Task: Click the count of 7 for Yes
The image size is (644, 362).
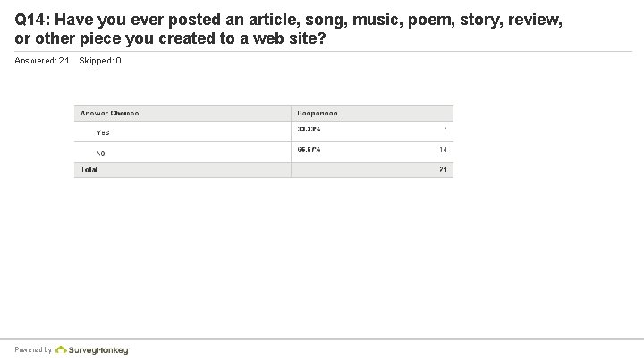Action: pyautogui.click(x=444, y=129)
